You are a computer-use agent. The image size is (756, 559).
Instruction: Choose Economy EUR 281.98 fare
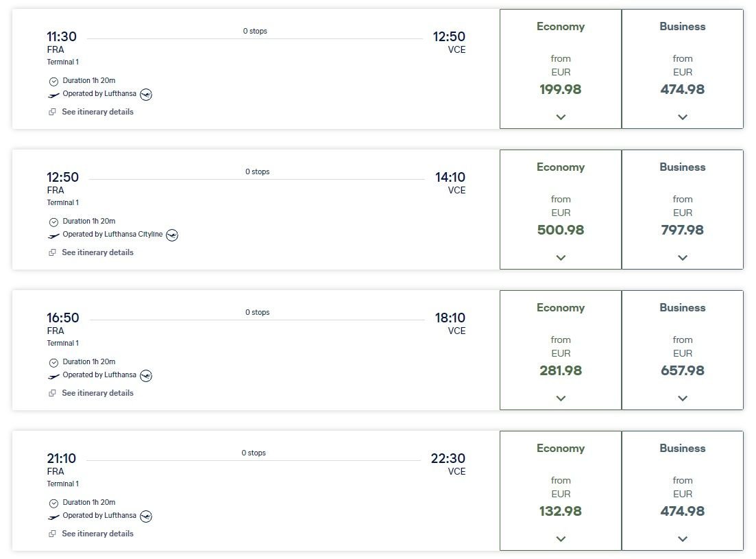click(561, 370)
